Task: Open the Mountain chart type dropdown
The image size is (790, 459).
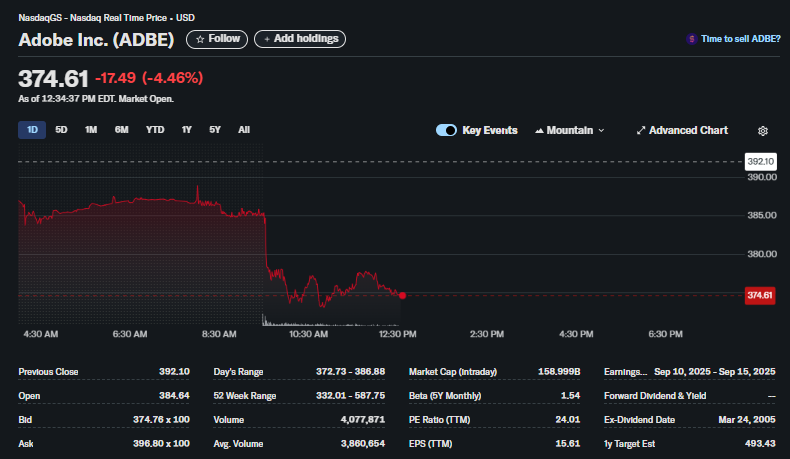Action: pyautogui.click(x=570, y=130)
